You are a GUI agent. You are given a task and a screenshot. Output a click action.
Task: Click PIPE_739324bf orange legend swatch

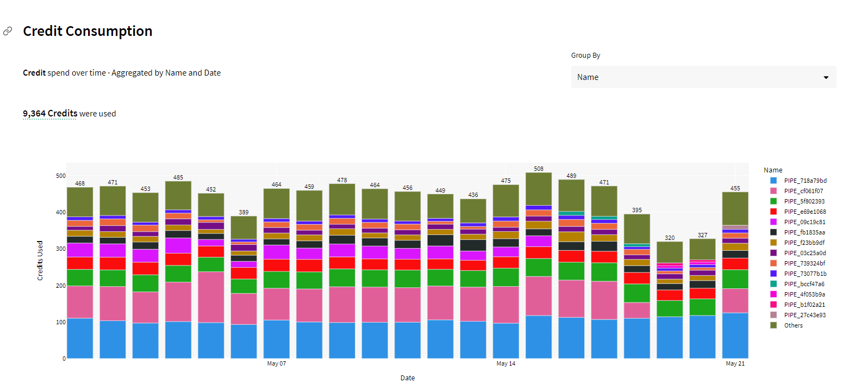pos(773,263)
